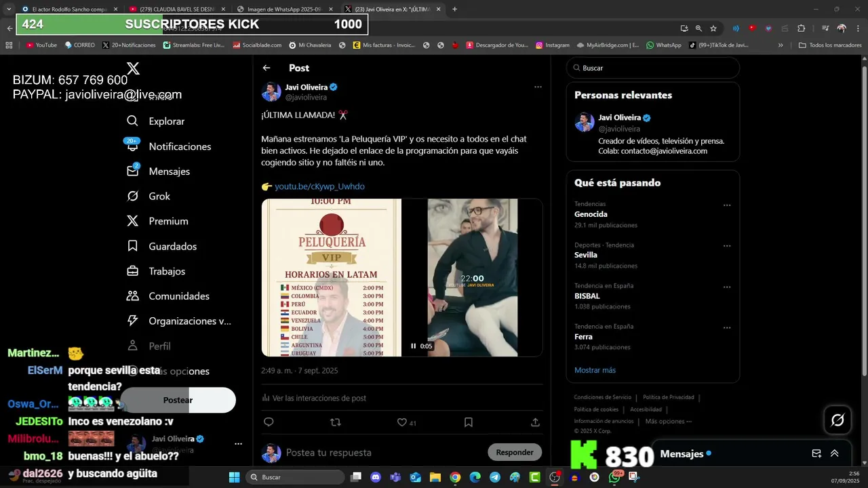Open Comunidades in X sidebar
The image size is (868, 488).
(168, 296)
